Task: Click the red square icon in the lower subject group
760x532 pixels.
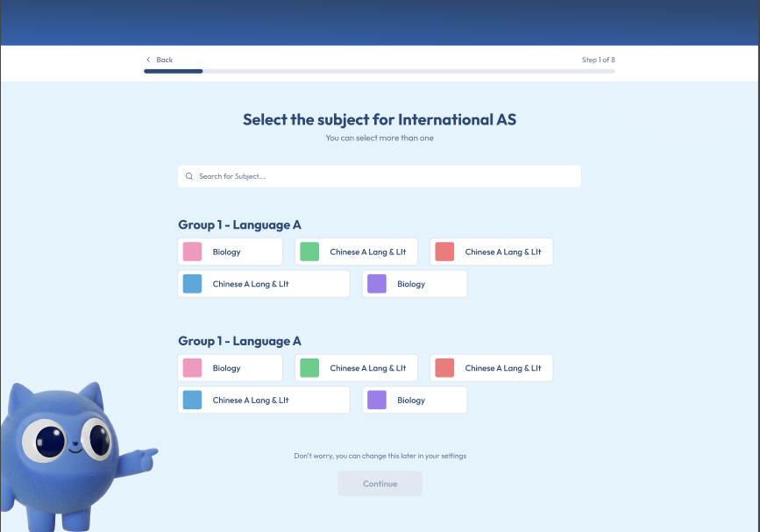Action: click(x=444, y=368)
